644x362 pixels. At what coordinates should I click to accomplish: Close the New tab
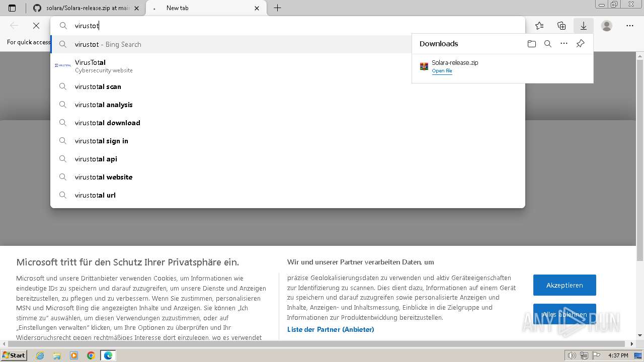click(257, 8)
